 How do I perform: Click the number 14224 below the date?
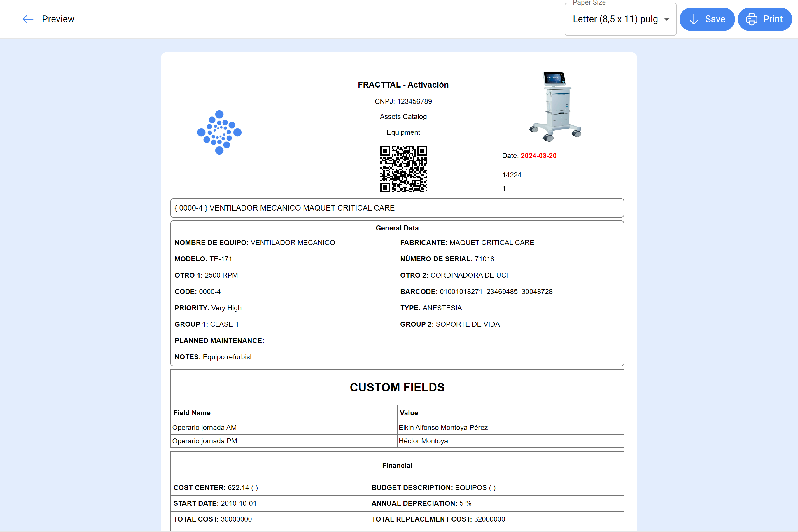click(512, 175)
